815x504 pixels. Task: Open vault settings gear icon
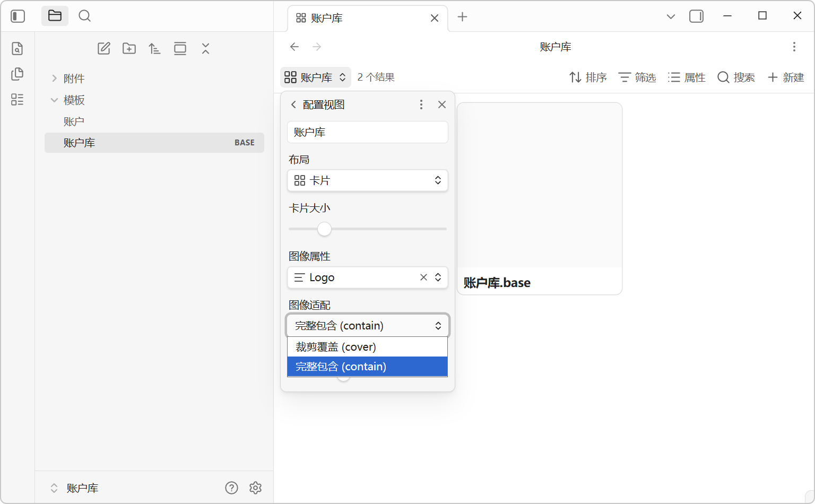[x=255, y=488]
